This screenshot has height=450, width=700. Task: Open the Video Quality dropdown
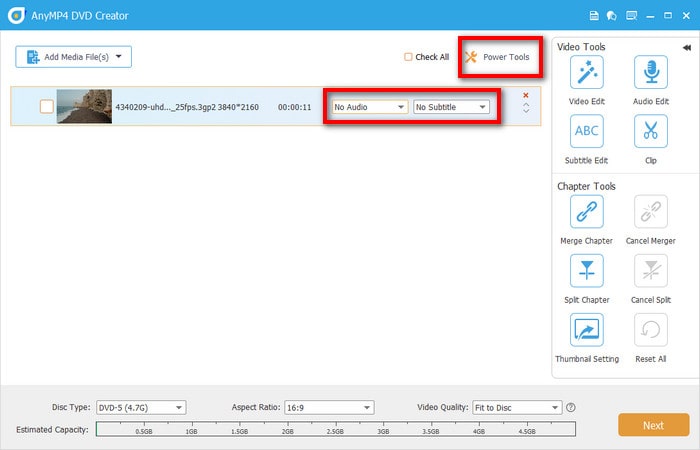tap(517, 408)
